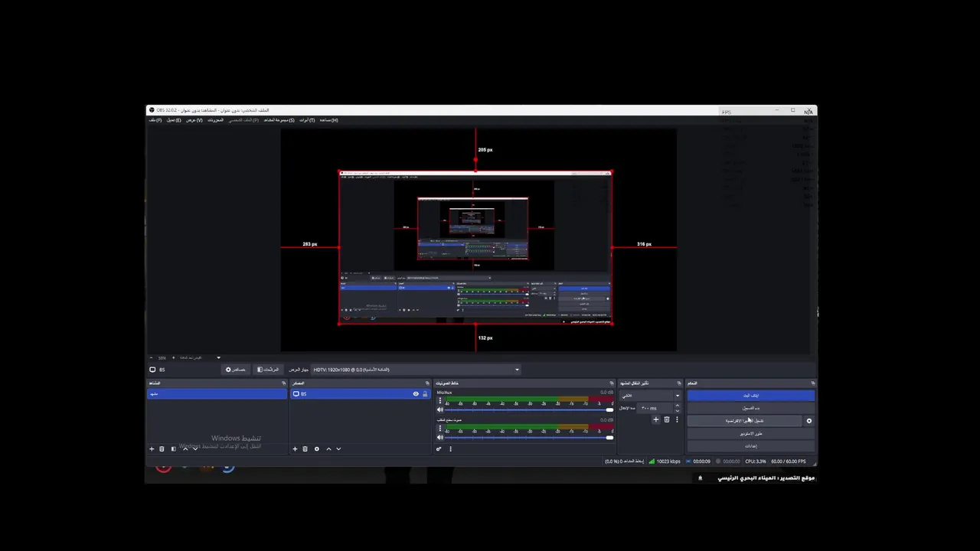Add a new source with the plus icon

295,449
